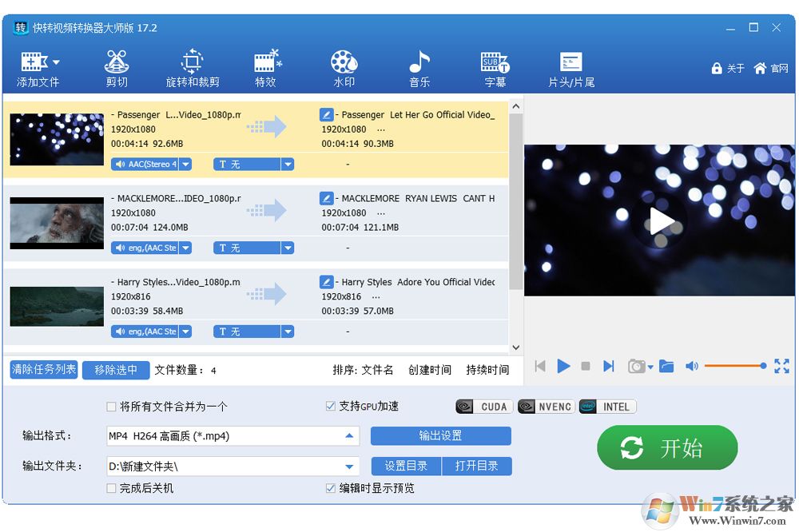Open the Passenger audio track AAC dropdown
This screenshot has height=532, width=799.
click(185, 164)
